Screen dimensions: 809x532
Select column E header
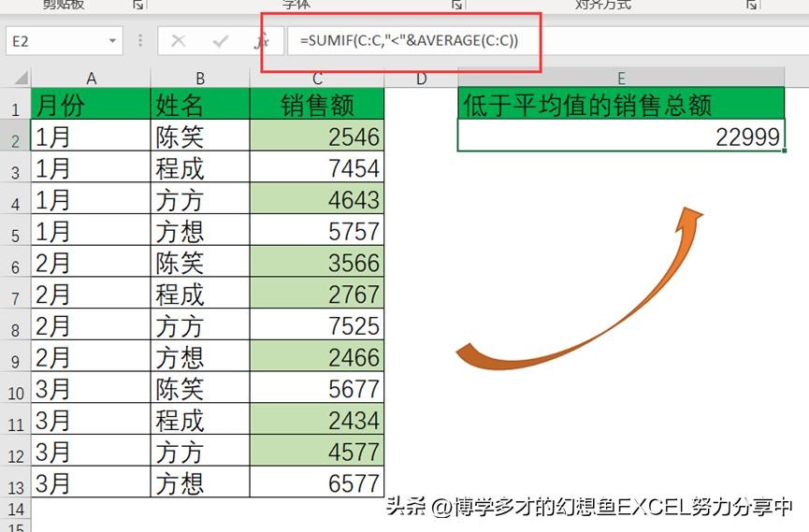pyautogui.click(x=621, y=79)
